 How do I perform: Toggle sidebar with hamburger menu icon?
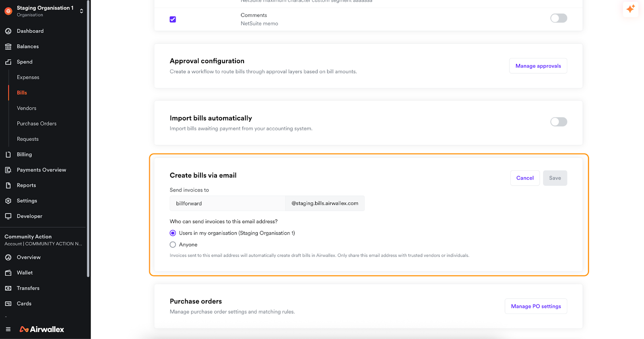pyautogui.click(x=8, y=329)
